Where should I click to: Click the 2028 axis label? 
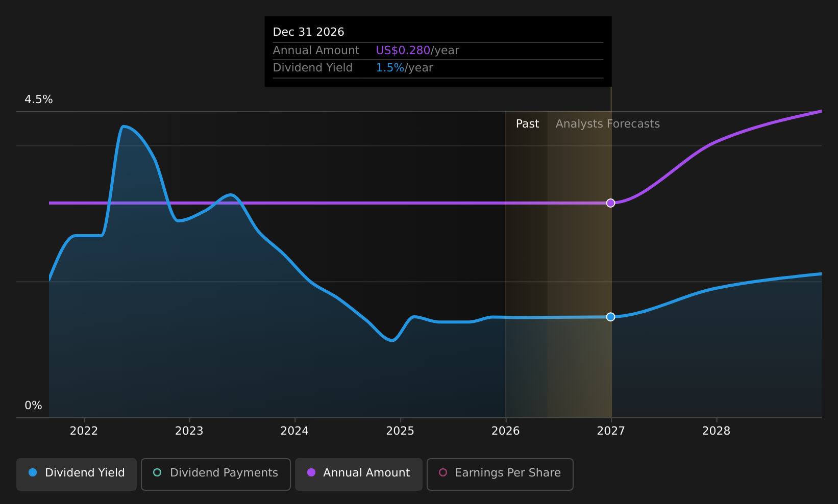[x=716, y=431]
